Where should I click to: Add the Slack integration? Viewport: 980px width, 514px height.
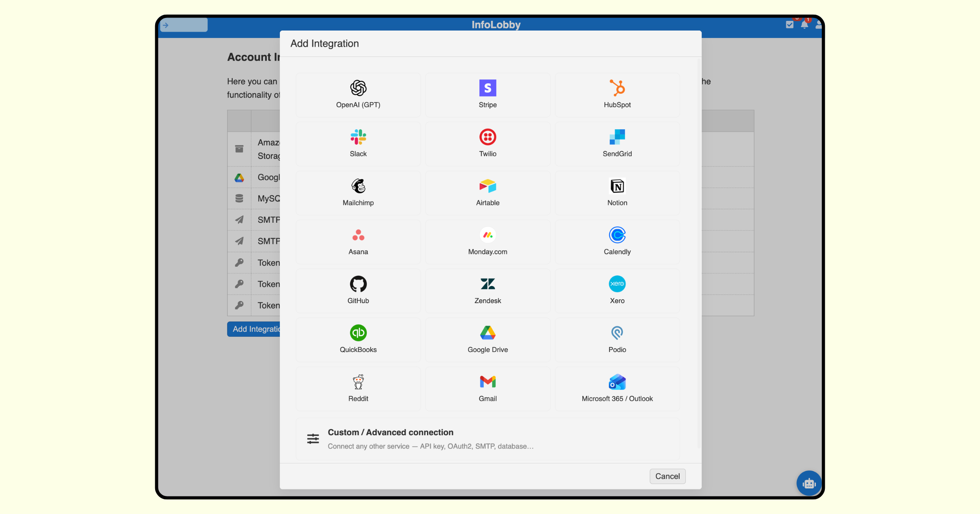[358, 144]
